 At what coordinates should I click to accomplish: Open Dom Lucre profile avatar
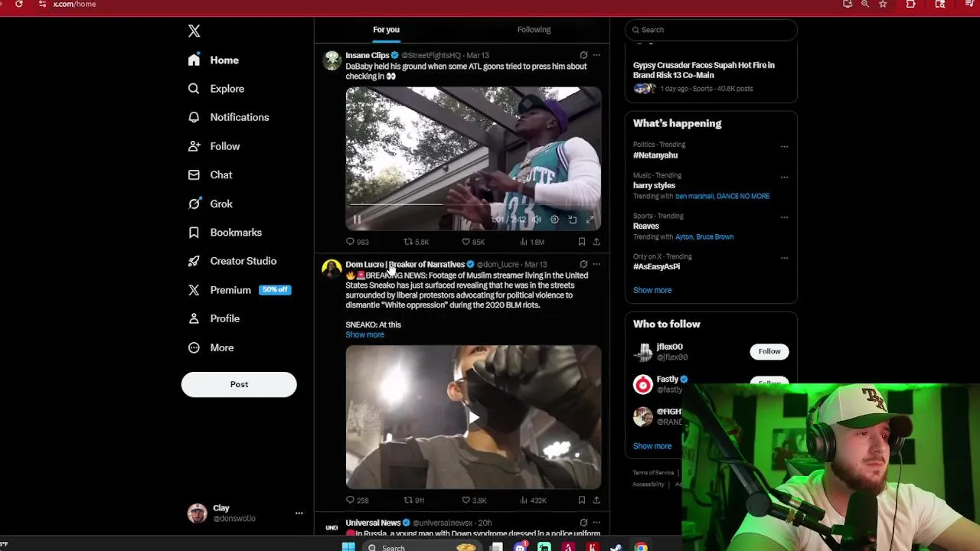[332, 269]
